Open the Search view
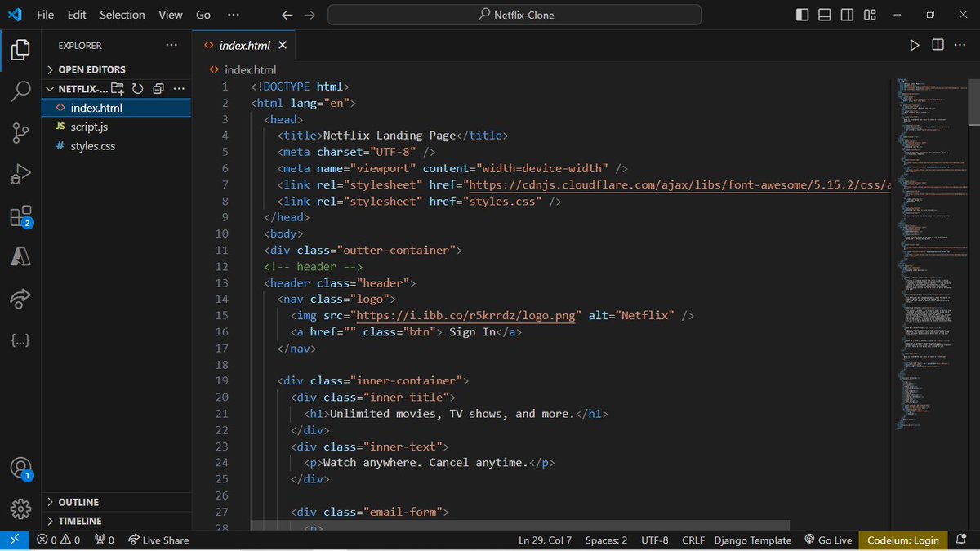Image resolution: width=980 pixels, height=551 pixels. coord(20,90)
